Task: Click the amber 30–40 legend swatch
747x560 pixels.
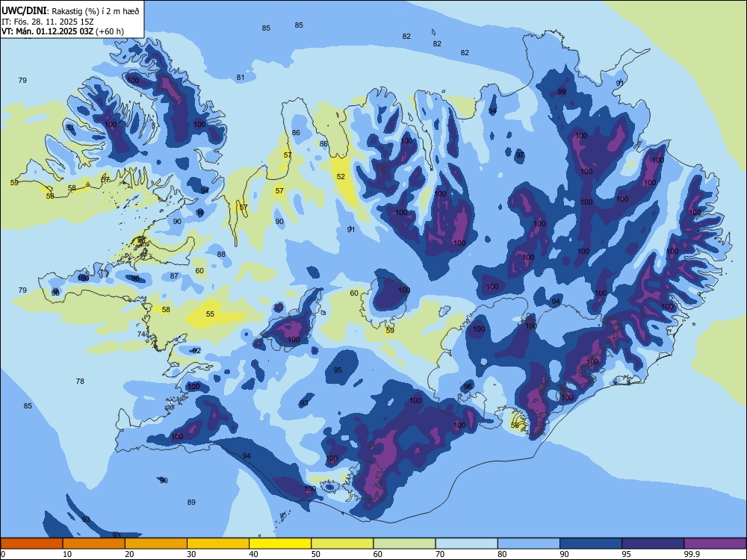Action: click(218, 544)
